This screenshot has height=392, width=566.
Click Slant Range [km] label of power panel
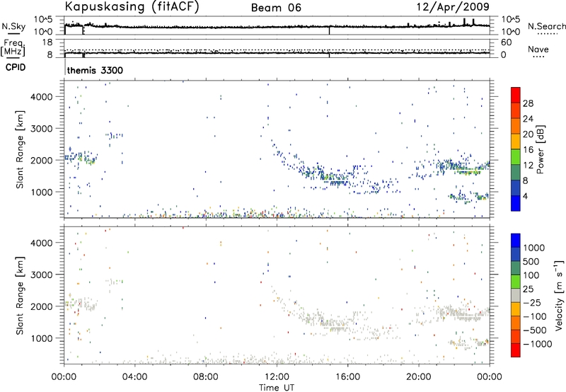click(x=20, y=150)
